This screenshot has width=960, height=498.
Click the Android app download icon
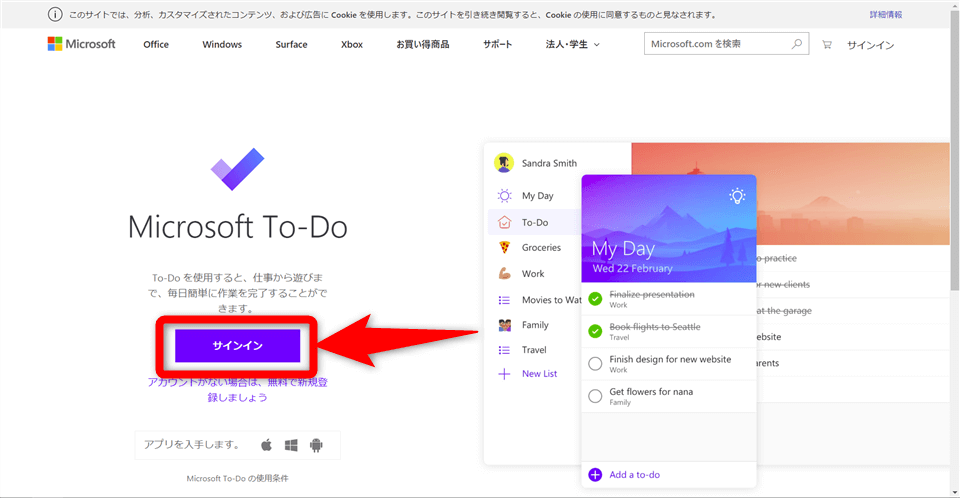[x=316, y=445]
